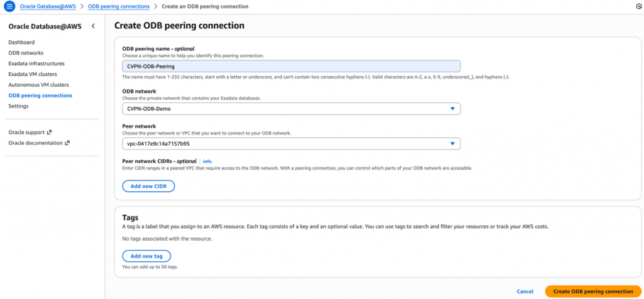Open ODB networks sidebar item

pyautogui.click(x=26, y=53)
